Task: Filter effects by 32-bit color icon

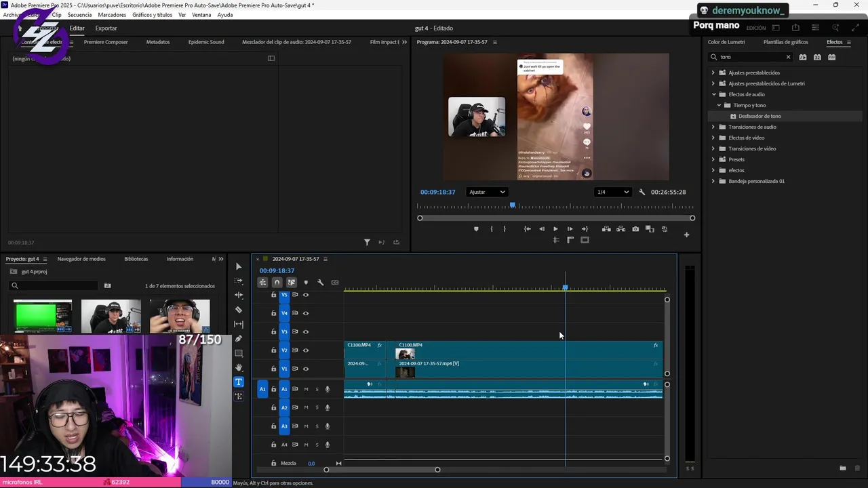Action: pos(817,57)
